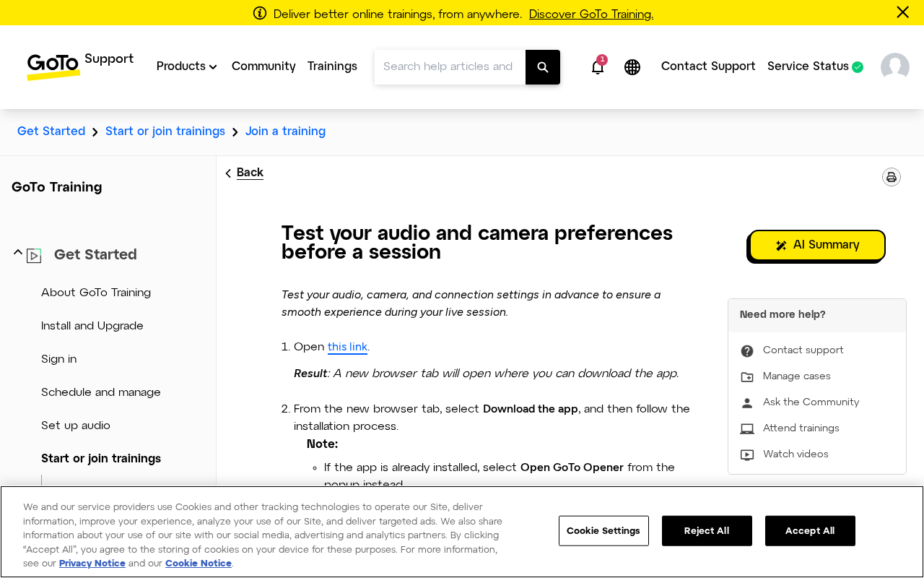Click the Back link
This screenshot has width=924, height=578.
[x=250, y=173]
